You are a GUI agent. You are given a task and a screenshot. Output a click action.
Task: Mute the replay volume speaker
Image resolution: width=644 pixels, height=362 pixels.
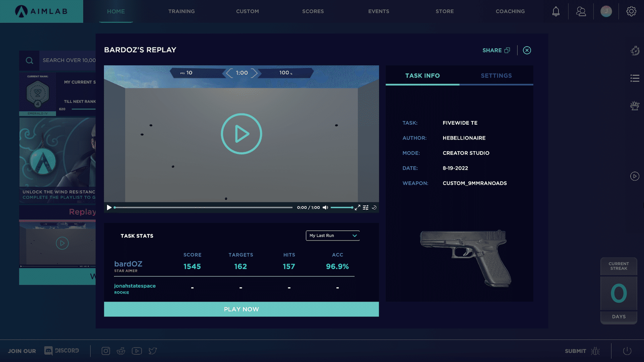coord(325,208)
